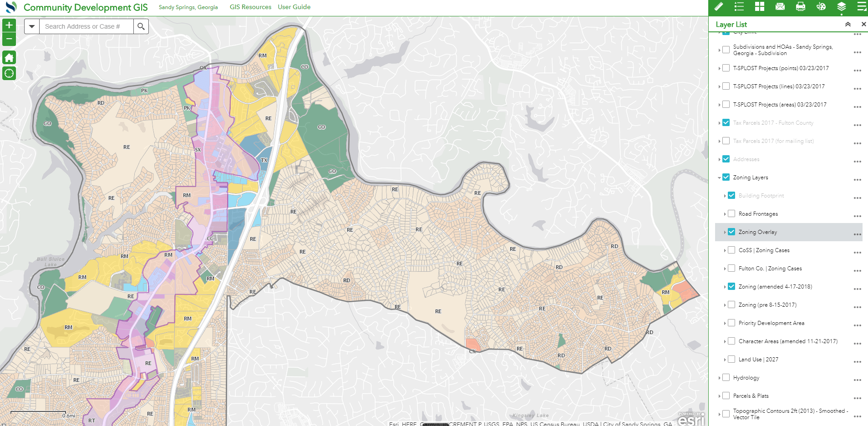Disable the Building Footprint layer
This screenshot has width=868, height=426.
pyautogui.click(x=731, y=195)
